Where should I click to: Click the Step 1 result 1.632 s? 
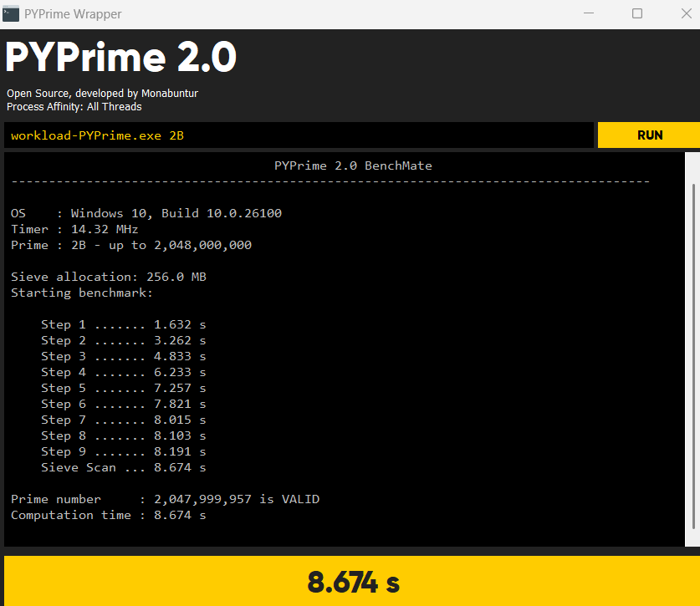[x=124, y=324]
